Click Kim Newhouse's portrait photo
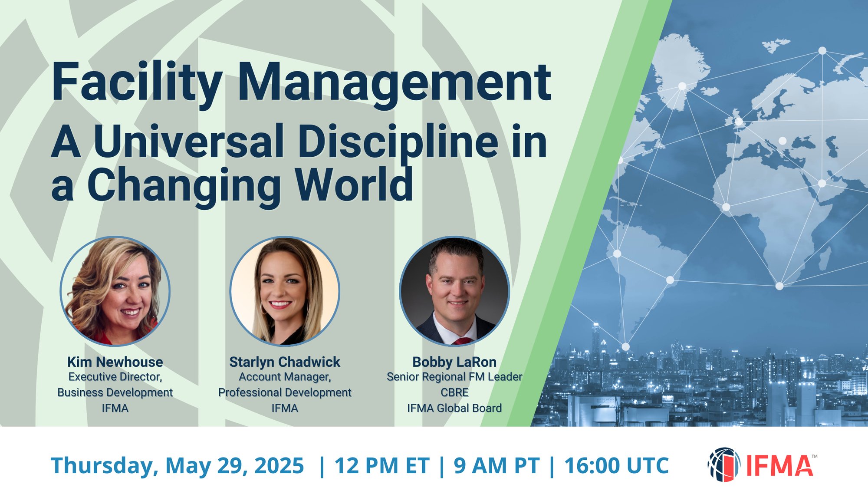The height and width of the screenshot is (504, 868). click(x=115, y=291)
